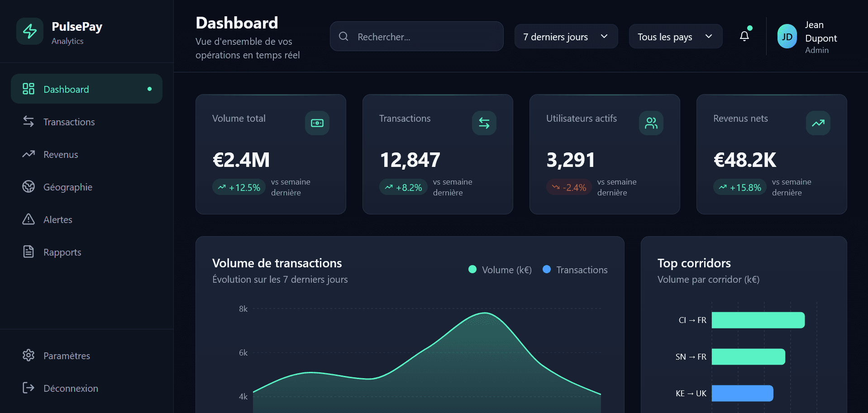The height and width of the screenshot is (413, 868).
Task: Click the €2.4M volume value
Action: (241, 160)
